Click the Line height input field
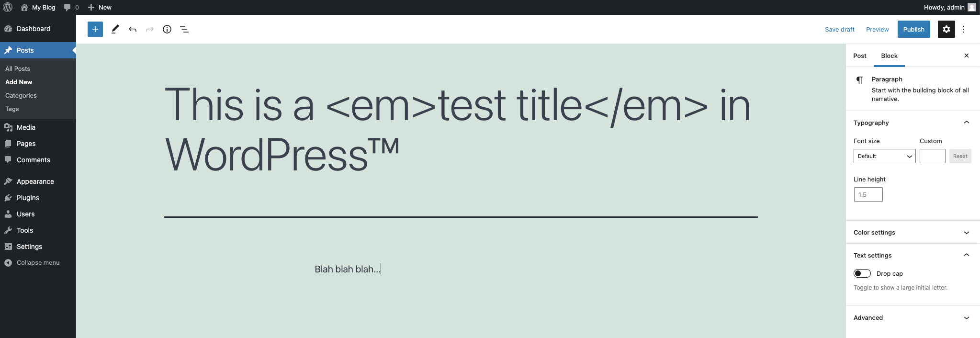The height and width of the screenshot is (338, 980). (x=867, y=194)
